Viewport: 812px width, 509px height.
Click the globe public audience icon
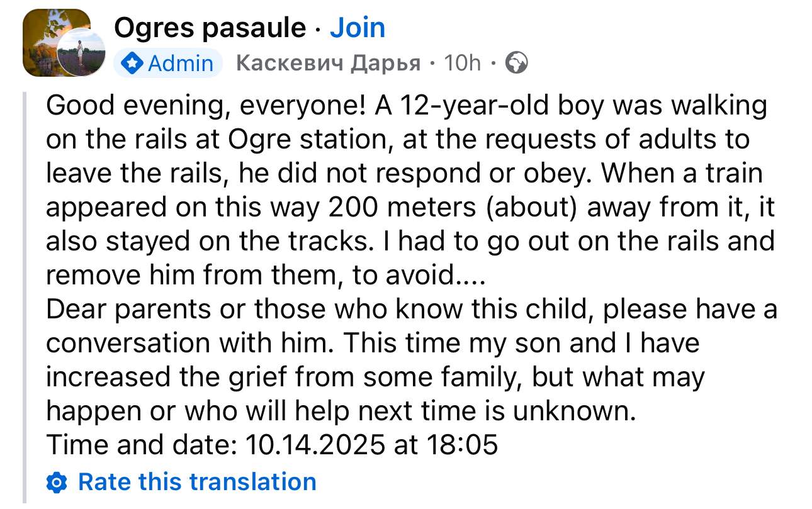pyautogui.click(x=516, y=63)
